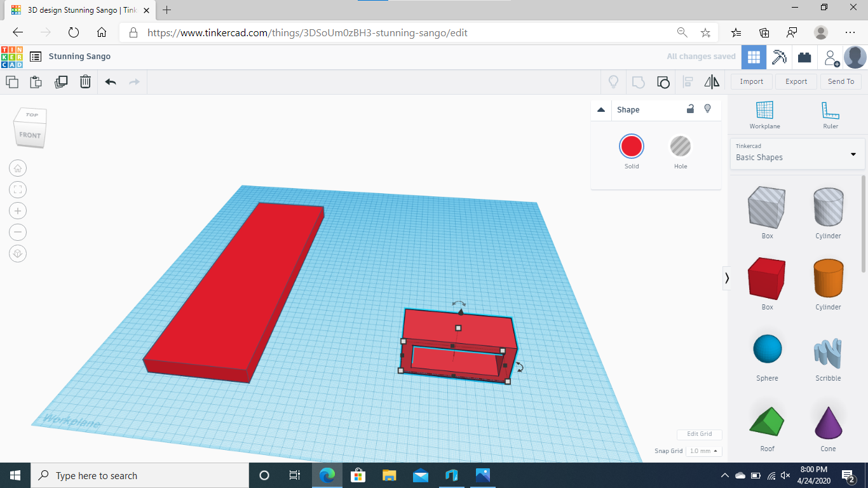
Task: Switch to the Bricks view
Action: tap(804, 57)
